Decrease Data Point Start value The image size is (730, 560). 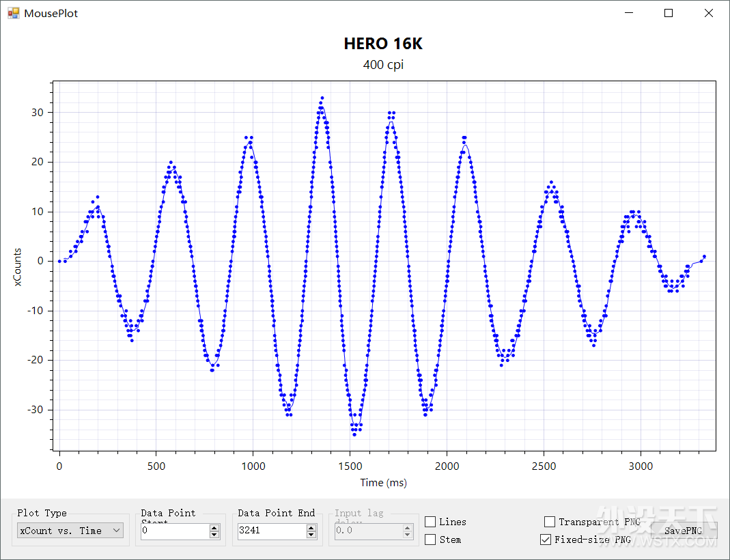point(214,535)
